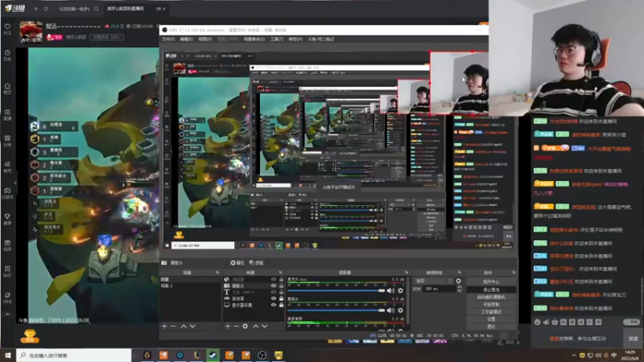Open second mixer track settings gear
This screenshot has height=362, width=644.
[400, 311]
